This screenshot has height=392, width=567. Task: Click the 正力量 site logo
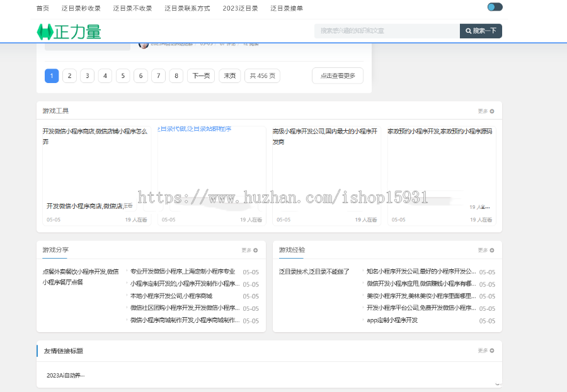tap(69, 31)
